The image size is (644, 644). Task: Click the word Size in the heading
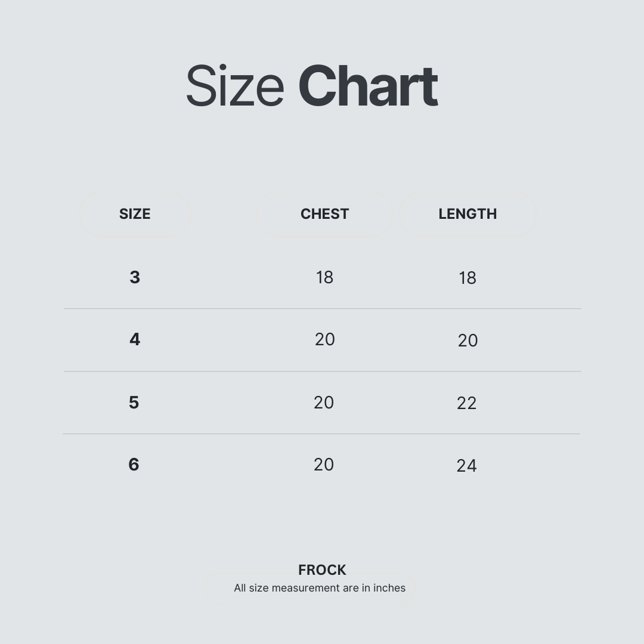point(235,86)
